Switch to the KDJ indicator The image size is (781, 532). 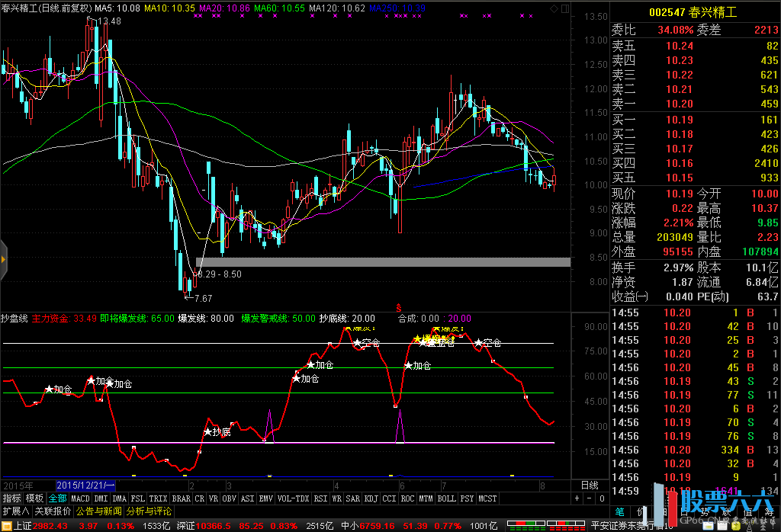(371, 498)
